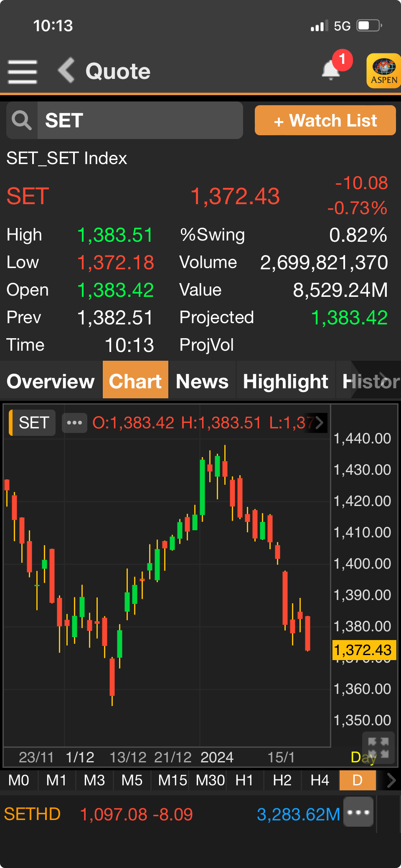Open the Highlight tab
This screenshot has width=401, height=868.
pyautogui.click(x=286, y=381)
